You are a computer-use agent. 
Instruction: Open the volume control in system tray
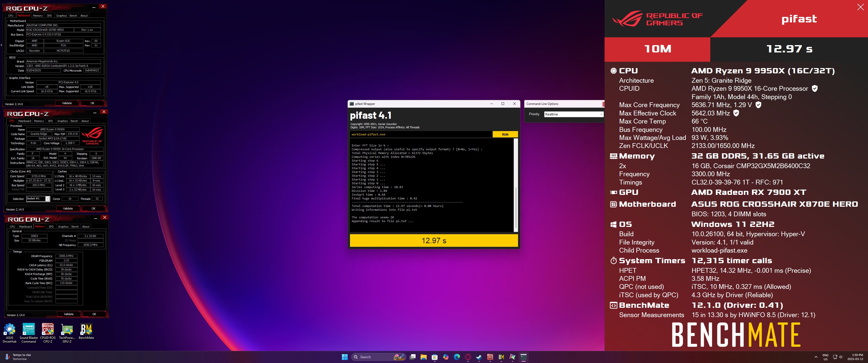(841, 357)
